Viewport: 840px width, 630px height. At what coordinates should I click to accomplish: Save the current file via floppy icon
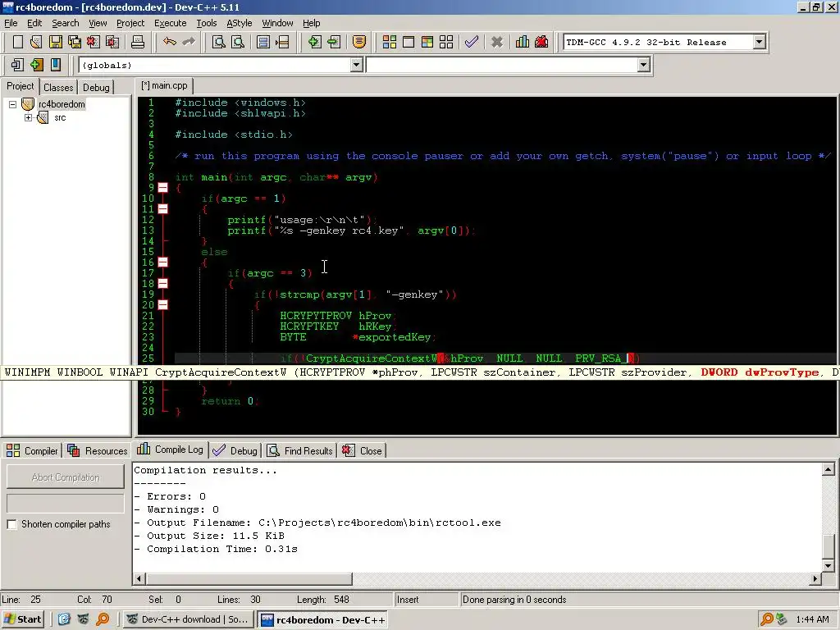pyautogui.click(x=56, y=42)
